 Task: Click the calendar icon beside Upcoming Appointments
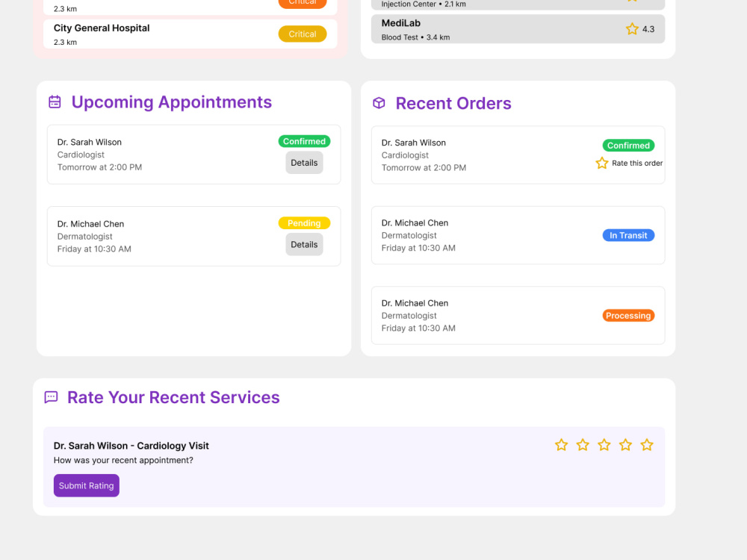[55, 102]
